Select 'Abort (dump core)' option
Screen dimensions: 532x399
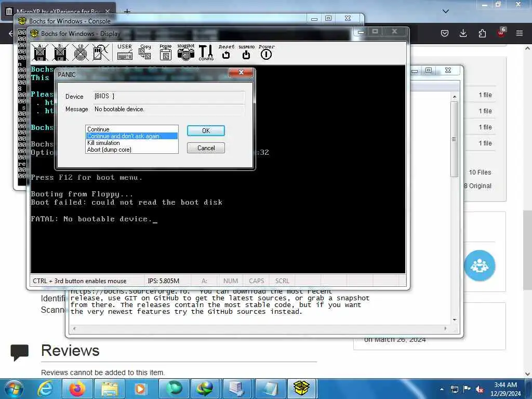131,150
